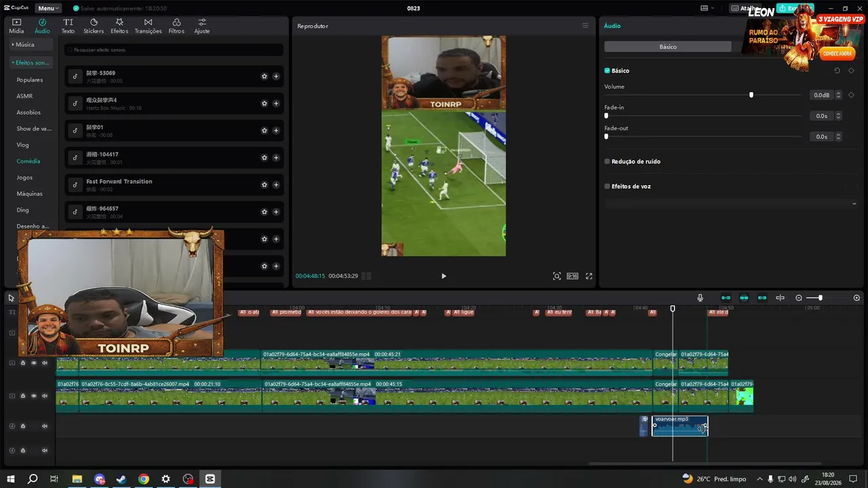Lock the video track with the 01a02f76-8c55 clip
The height and width of the screenshot is (488, 868).
(23, 396)
